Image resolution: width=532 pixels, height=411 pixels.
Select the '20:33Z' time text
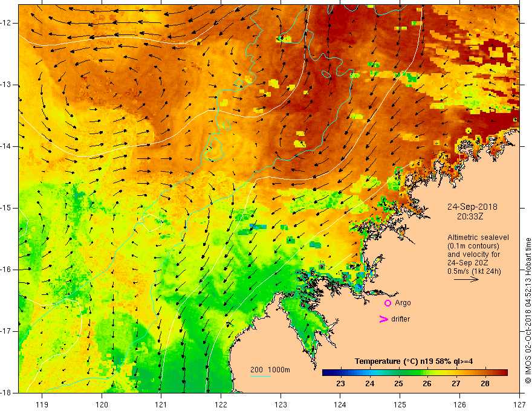click(x=470, y=216)
